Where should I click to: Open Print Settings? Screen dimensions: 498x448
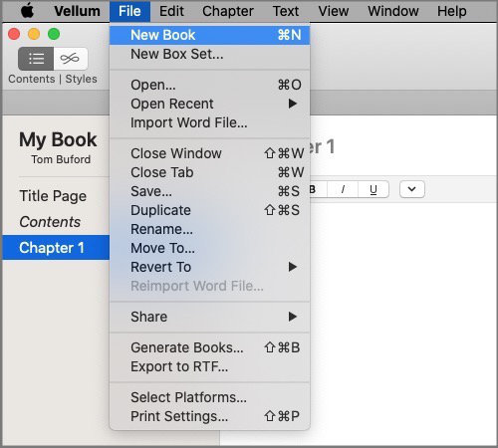coord(210,416)
